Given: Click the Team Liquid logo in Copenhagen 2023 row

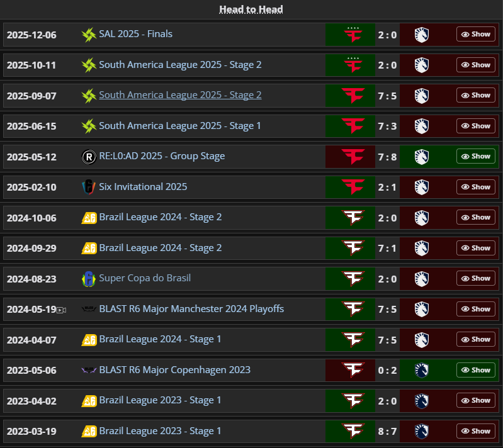Looking at the screenshot, I should point(422,370).
